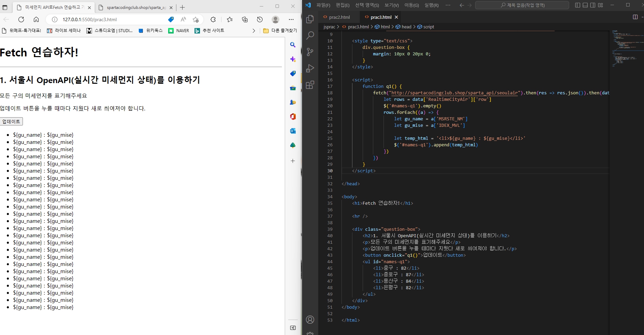
Task: Expand the bookmarks bar overflow chevron
Action: point(254,30)
